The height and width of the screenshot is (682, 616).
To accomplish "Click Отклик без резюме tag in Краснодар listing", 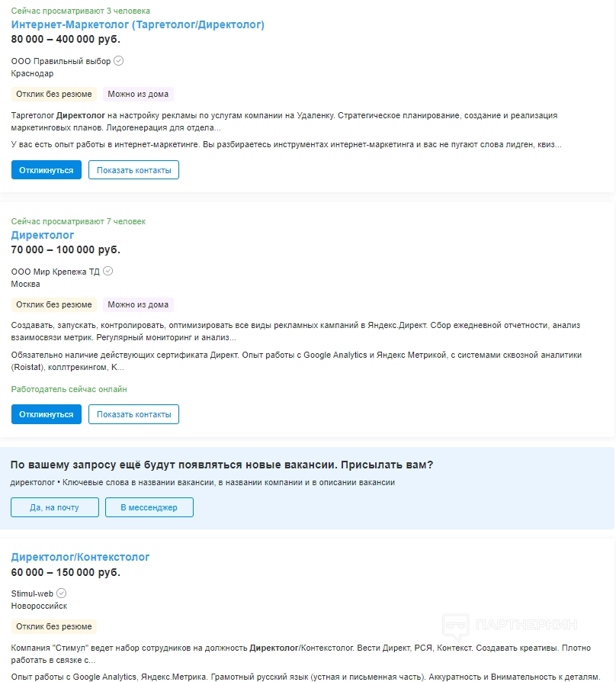I will pyautogui.click(x=54, y=95).
